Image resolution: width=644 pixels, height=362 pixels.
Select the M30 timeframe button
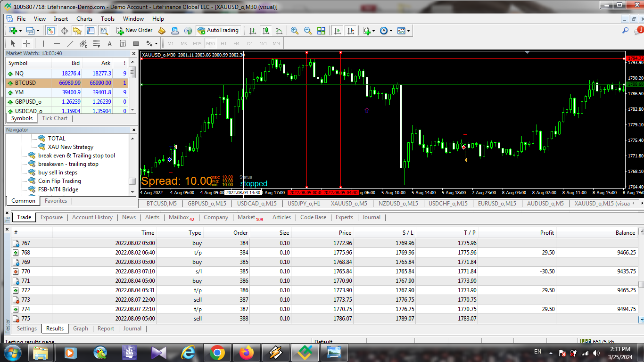tap(210, 44)
